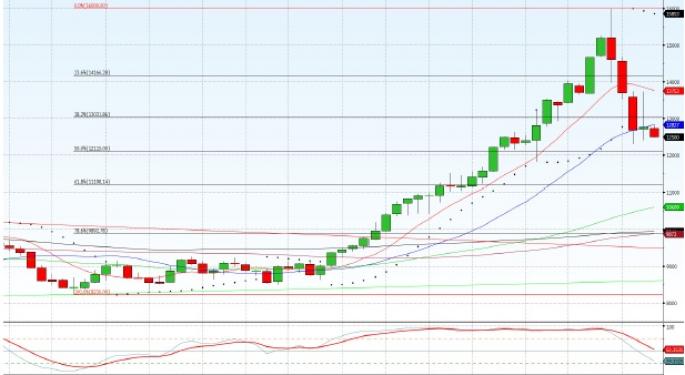Click the red oscillator value tag
Viewport: 685px width, 375px height.
point(673,350)
